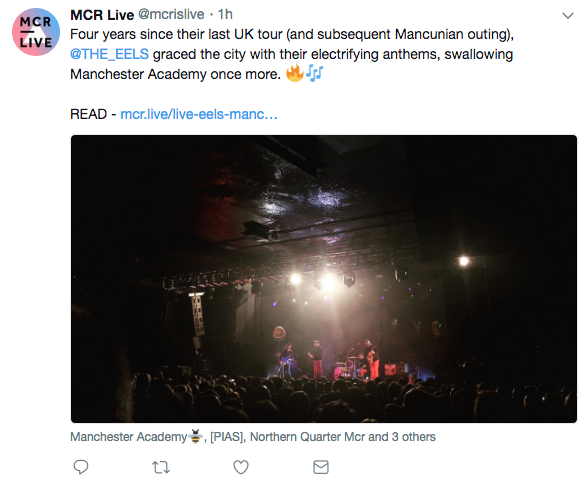Click the fire emoji in tweet
This screenshot has height=483, width=588.
pos(295,73)
